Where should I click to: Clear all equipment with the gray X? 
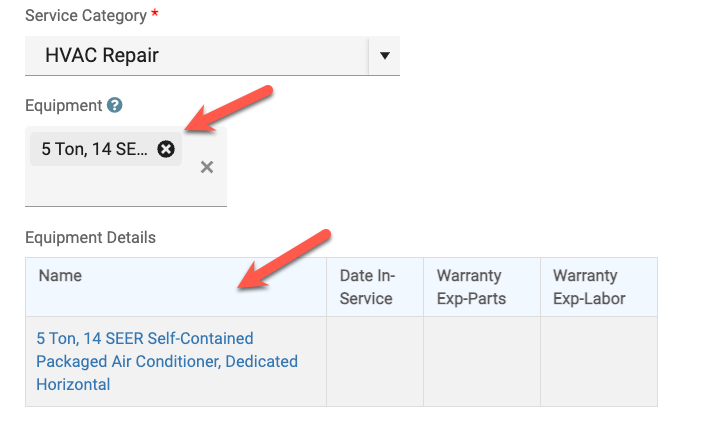click(x=207, y=167)
